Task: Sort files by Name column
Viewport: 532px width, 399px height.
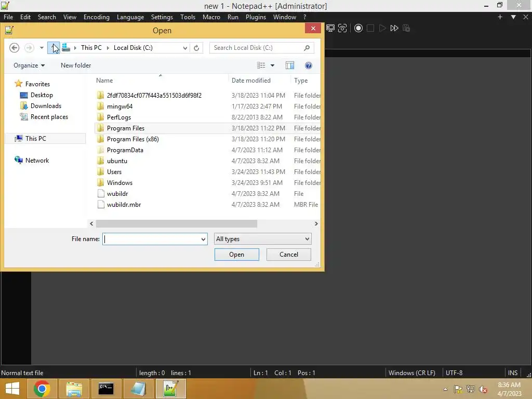Action: click(161, 81)
